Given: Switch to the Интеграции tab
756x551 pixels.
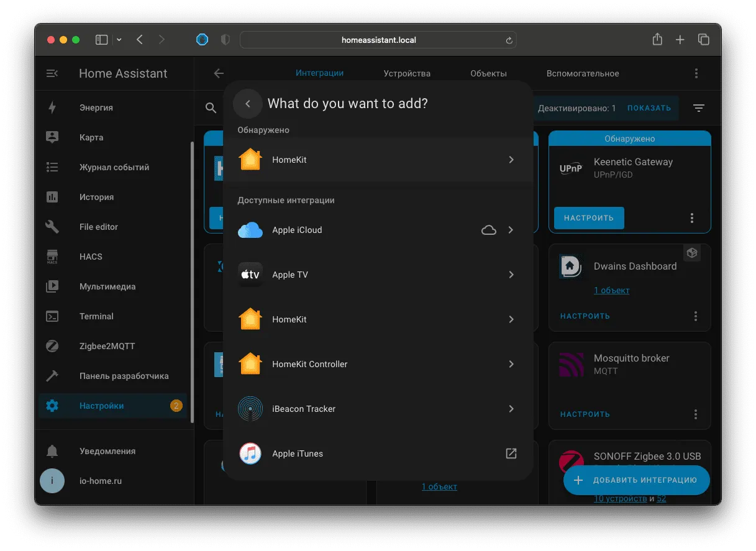Looking at the screenshot, I should 319,73.
